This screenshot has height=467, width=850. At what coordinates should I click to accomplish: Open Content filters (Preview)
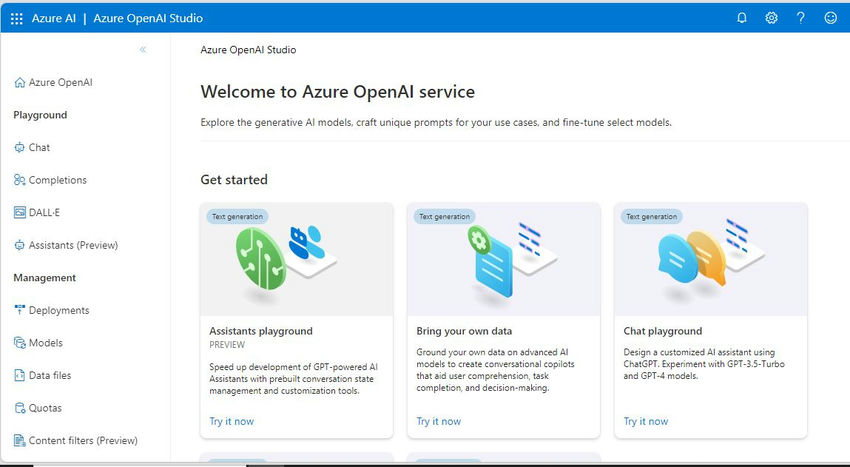coord(75,440)
